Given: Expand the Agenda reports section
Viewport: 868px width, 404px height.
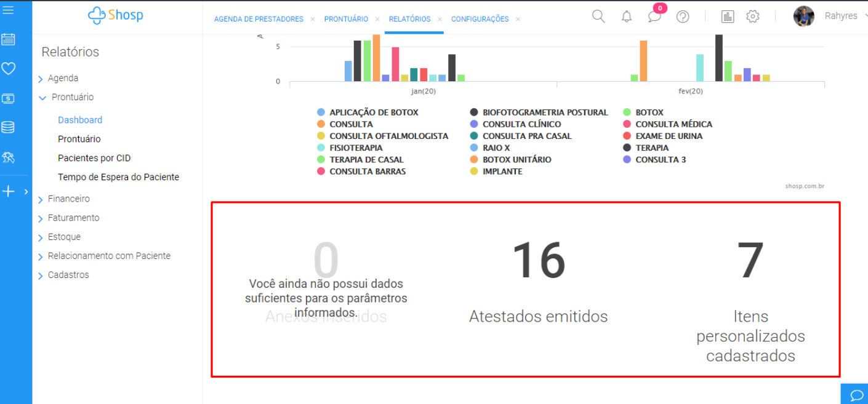Looking at the screenshot, I should (x=63, y=78).
